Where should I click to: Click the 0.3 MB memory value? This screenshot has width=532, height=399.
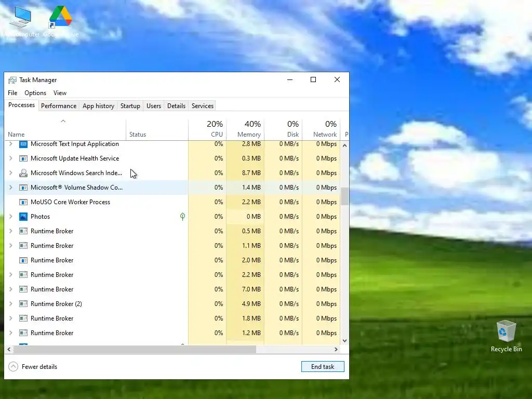[x=251, y=158]
